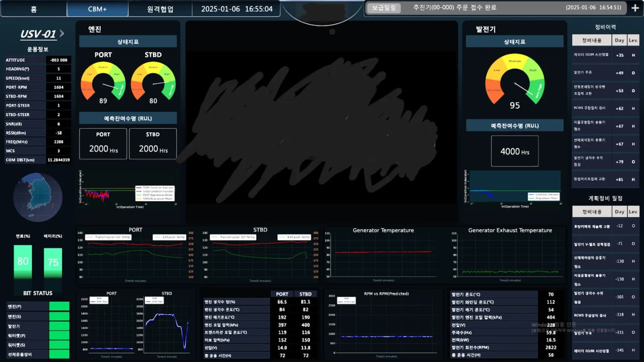Click the 발전기 온도(°C) value 70

551,295
